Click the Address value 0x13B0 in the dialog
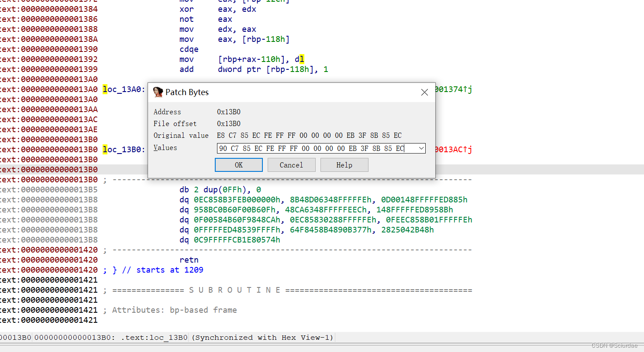The image size is (644, 352). tap(228, 112)
